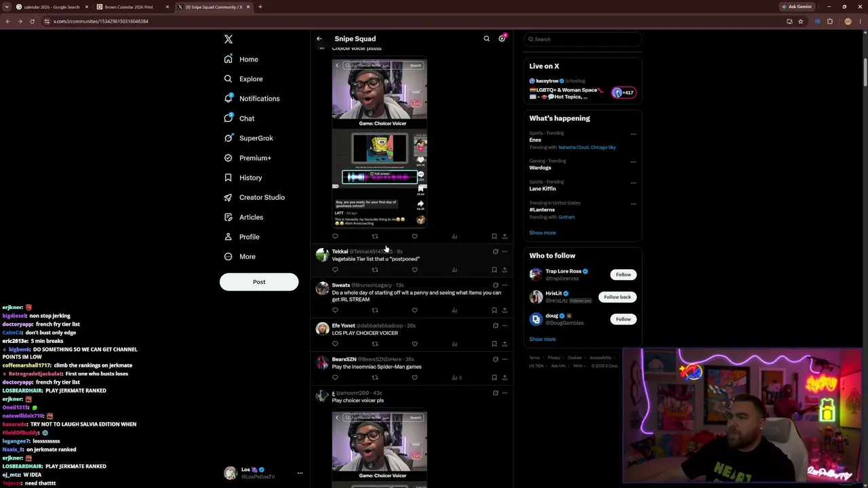This screenshot has height=488, width=868.
Task: Like the top Choicer Voicer image post
Action: [x=415, y=237]
